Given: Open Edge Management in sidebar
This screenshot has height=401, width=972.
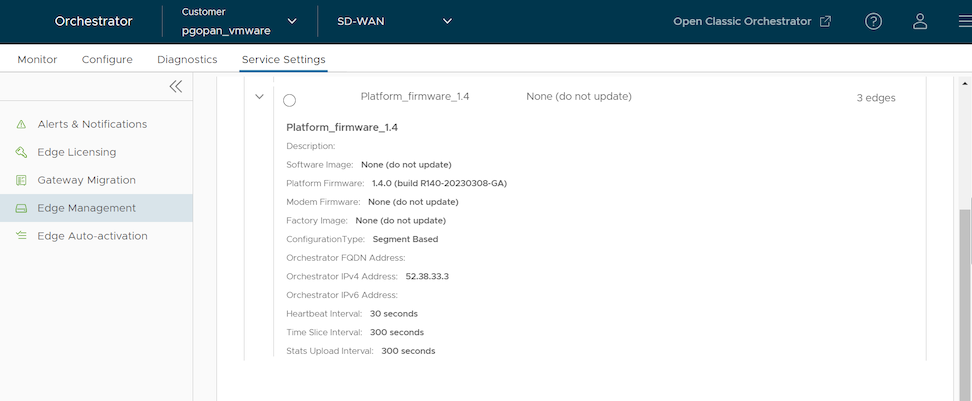Looking at the screenshot, I should pyautogui.click(x=86, y=208).
